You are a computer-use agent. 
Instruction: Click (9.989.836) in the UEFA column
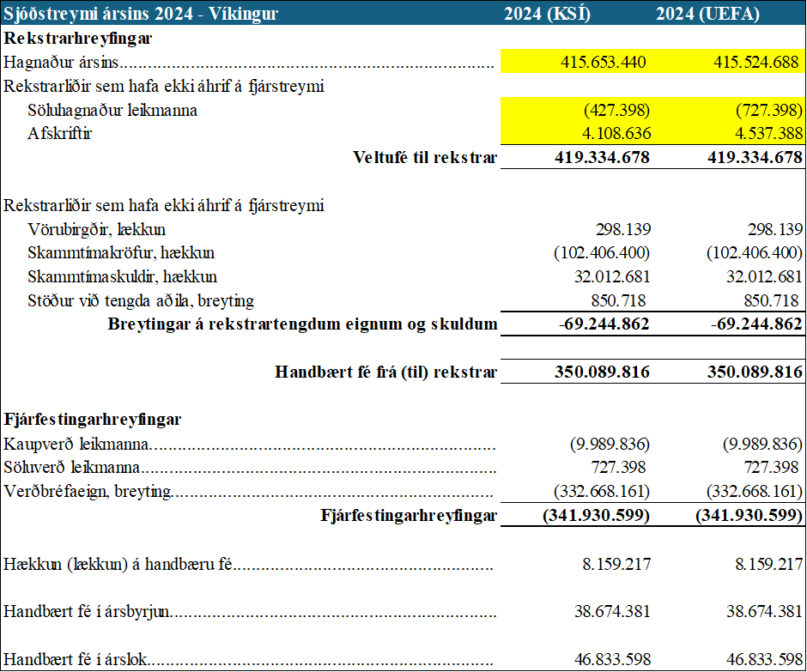pyautogui.click(x=762, y=444)
